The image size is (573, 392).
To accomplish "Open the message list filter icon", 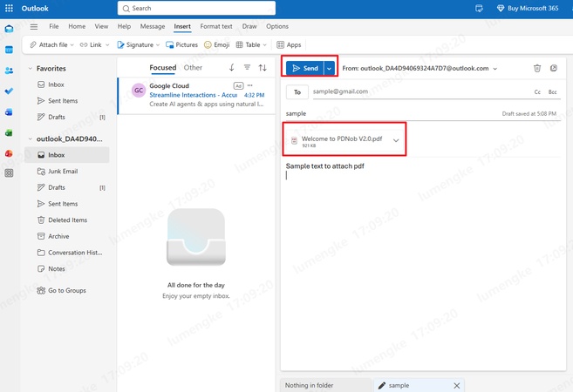I will click(x=248, y=68).
